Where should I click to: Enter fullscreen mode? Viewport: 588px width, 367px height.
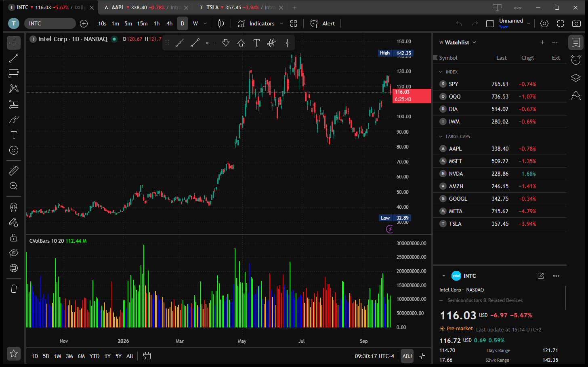561,23
